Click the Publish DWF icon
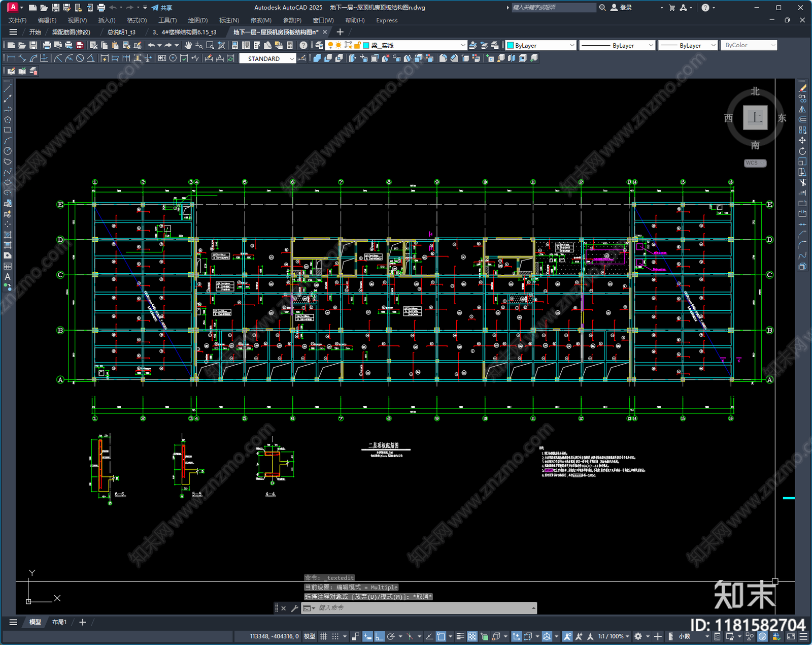 pyautogui.click(x=80, y=45)
